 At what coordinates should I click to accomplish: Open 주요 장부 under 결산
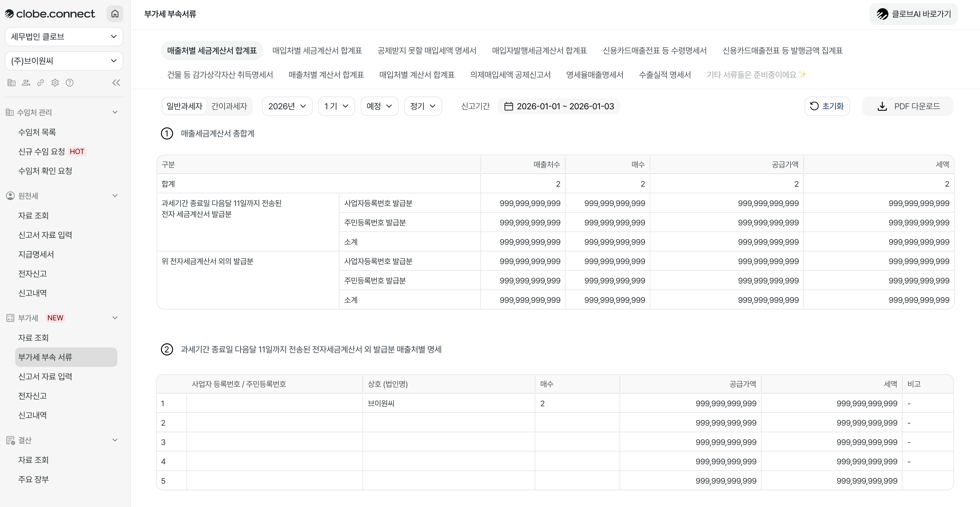[x=34, y=479]
